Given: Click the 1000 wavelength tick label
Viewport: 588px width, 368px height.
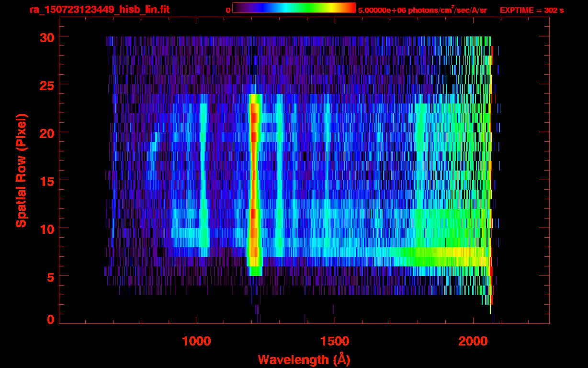Looking at the screenshot, I should tap(196, 341).
